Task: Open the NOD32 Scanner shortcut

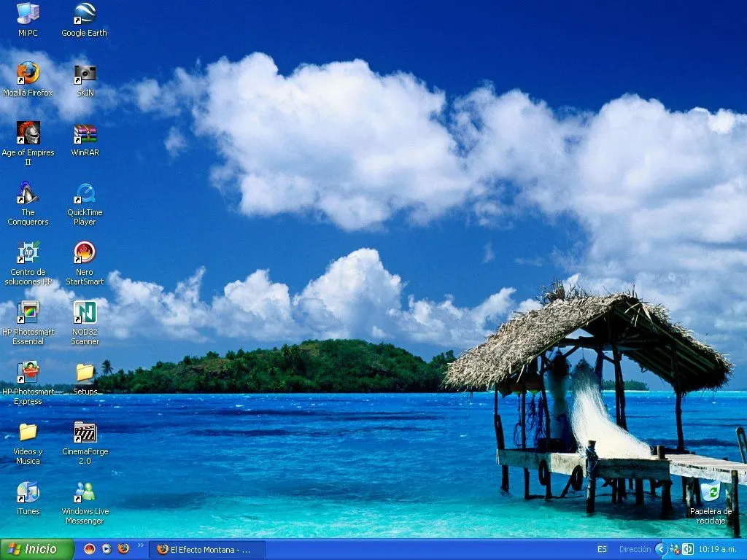Action: pos(85,312)
